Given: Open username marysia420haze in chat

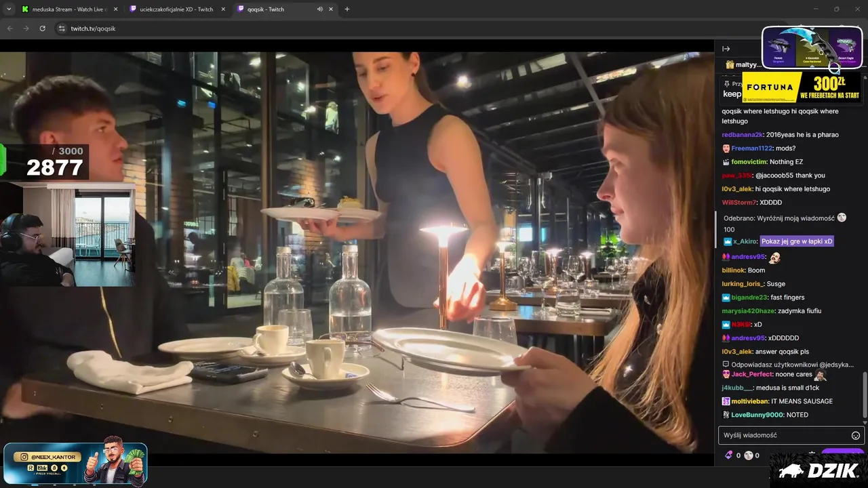Looking at the screenshot, I should point(748,311).
